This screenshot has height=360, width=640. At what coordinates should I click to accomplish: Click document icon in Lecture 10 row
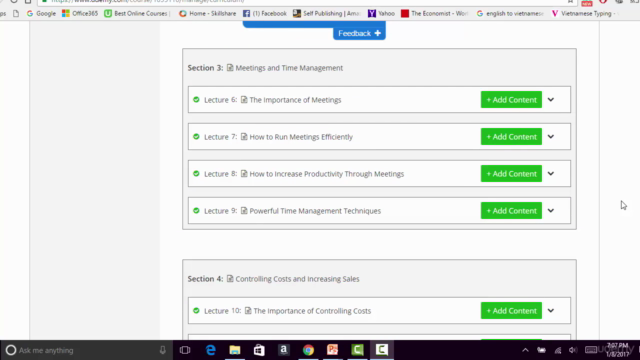coord(248,311)
